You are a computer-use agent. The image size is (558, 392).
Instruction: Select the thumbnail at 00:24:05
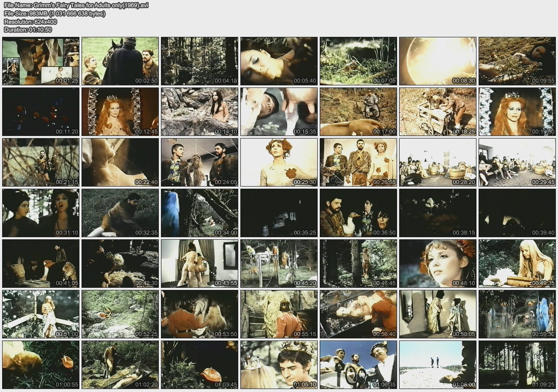click(200, 162)
